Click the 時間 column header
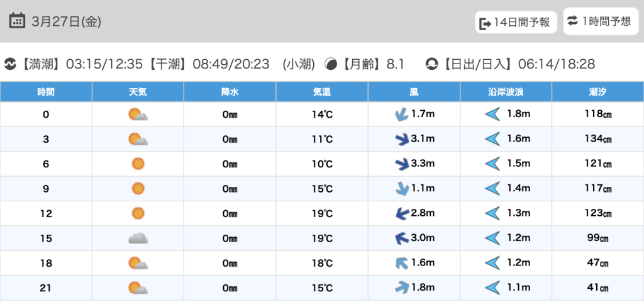The height and width of the screenshot is (302, 644). click(46, 92)
